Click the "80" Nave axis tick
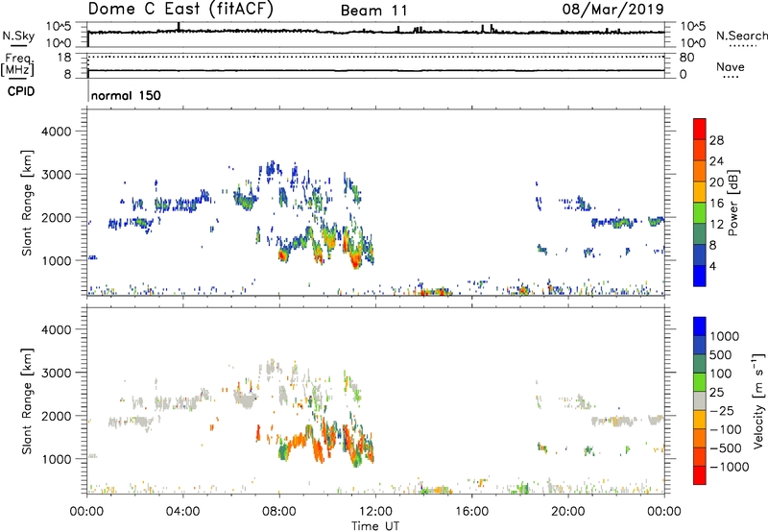768x532 pixels. tap(686, 58)
